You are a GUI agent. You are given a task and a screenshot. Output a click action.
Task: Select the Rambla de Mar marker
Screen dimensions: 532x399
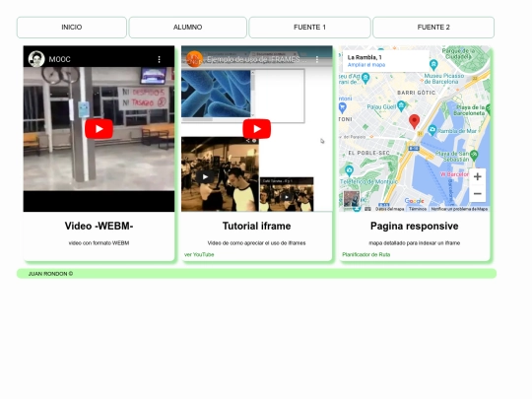(432, 130)
